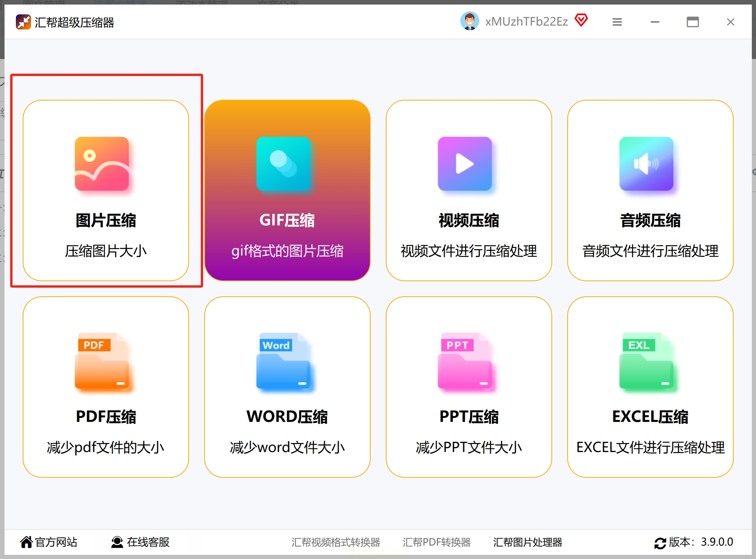The height and width of the screenshot is (559, 756).
Task: Open 汇帮视频格式转换器 link
Action: pos(335,542)
